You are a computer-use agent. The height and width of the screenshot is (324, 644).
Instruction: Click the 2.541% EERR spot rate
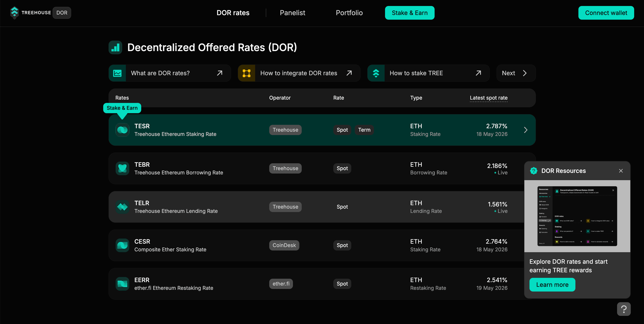(497, 280)
